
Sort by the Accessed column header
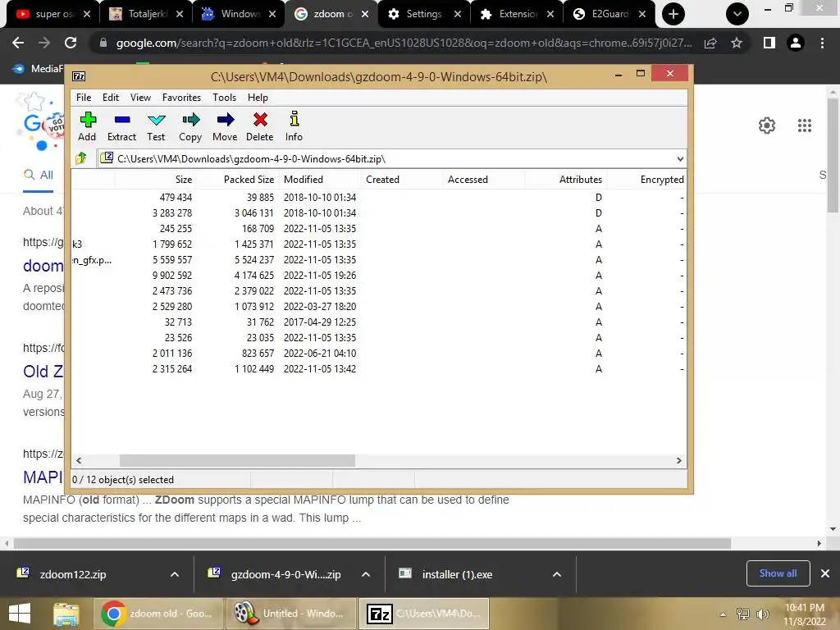coord(483,180)
